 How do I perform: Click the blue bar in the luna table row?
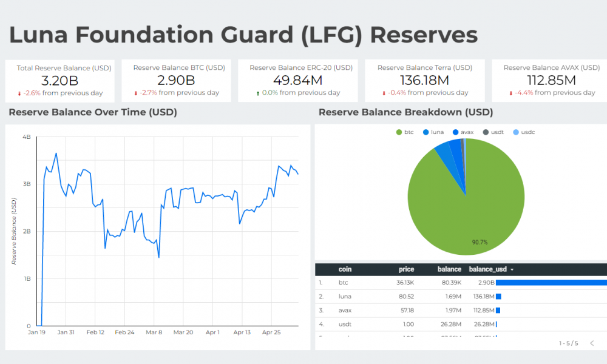pos(498,297)
